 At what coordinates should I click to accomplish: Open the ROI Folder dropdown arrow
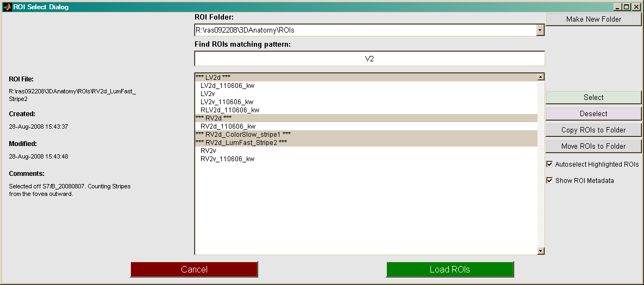540,30
